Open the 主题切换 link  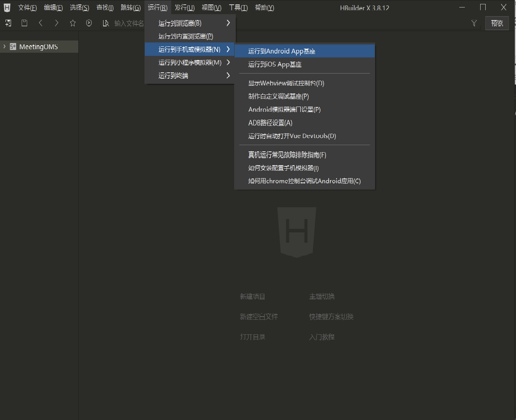click(x=322, y=297)
